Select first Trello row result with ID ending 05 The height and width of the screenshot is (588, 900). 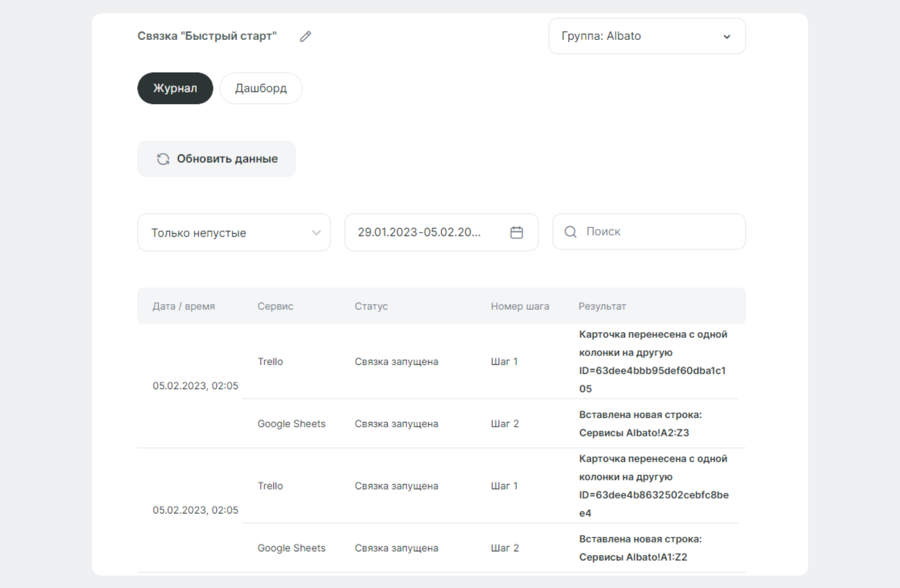click(652, 361)
